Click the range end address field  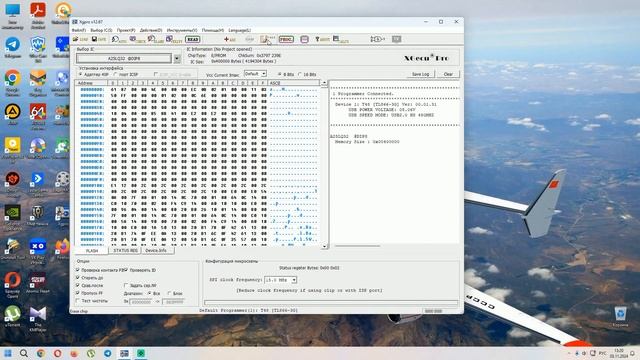point(173,302)
